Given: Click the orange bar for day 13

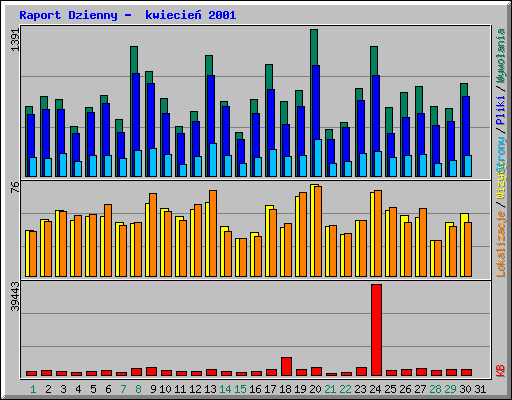Looking at the screenshot, I should 213,233.
